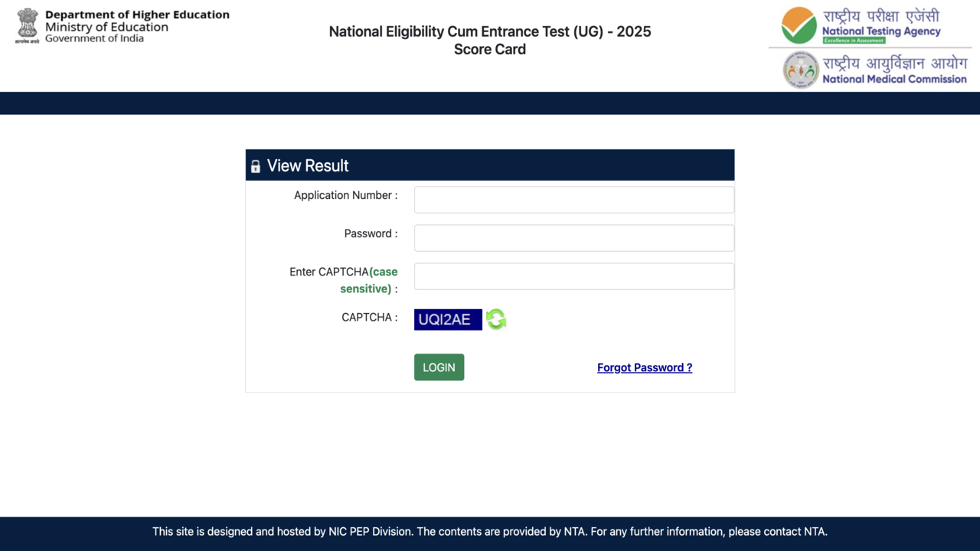The height and width of the screenshot is (551, 980).
Task: Click the dark navigation bar below the header
Action: click(x=490, y=103)
